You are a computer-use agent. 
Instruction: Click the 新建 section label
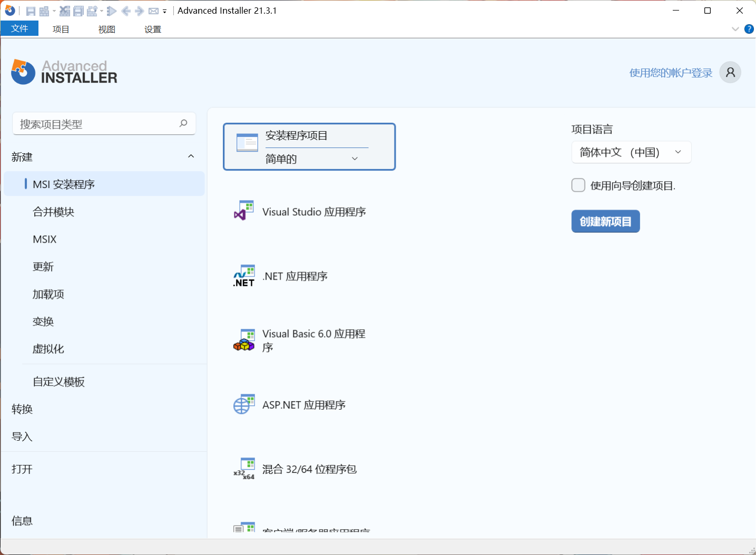point(22,157)
